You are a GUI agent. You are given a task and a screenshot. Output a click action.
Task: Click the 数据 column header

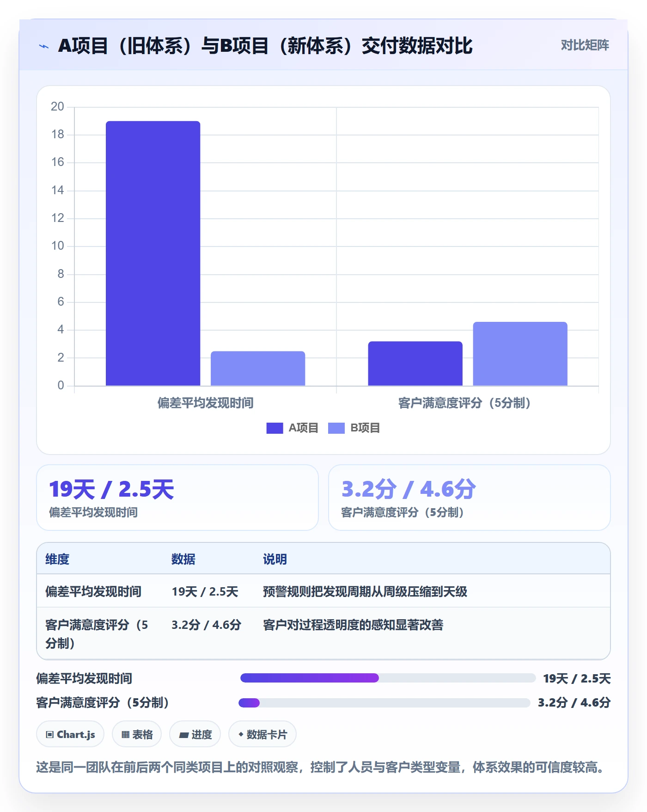(183, 559)
